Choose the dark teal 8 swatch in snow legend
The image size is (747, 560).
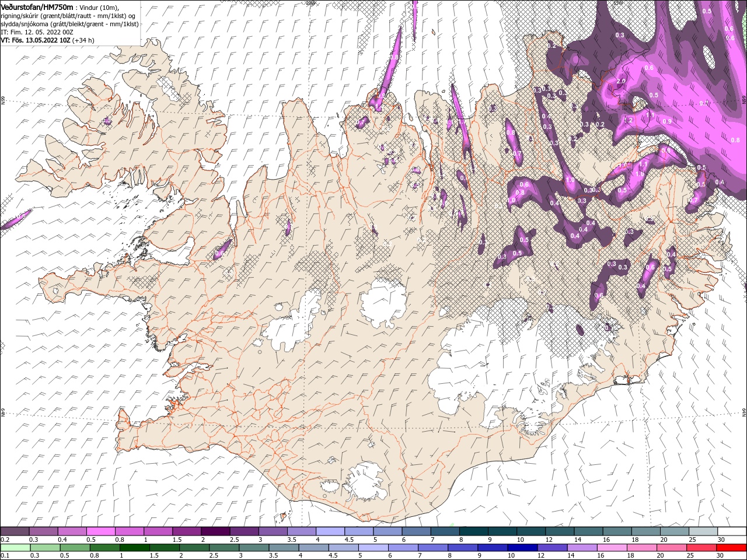point(473,531)
